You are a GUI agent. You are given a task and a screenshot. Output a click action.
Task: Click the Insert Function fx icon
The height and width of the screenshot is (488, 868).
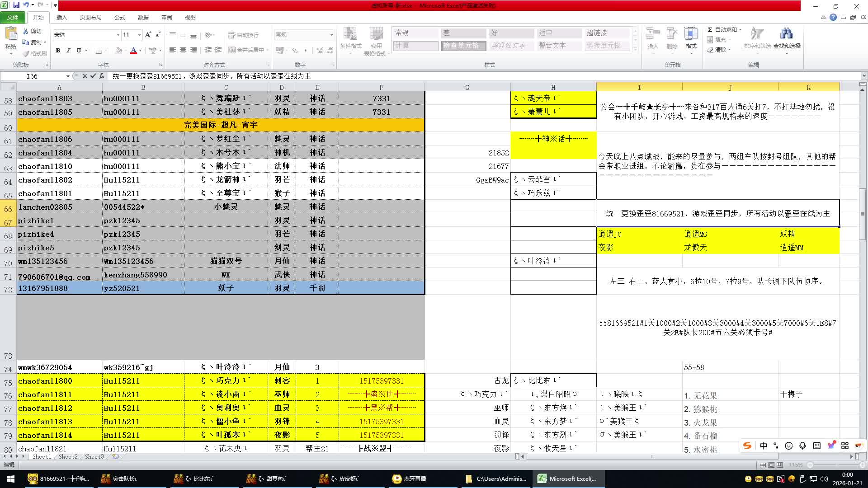[102, 76]
